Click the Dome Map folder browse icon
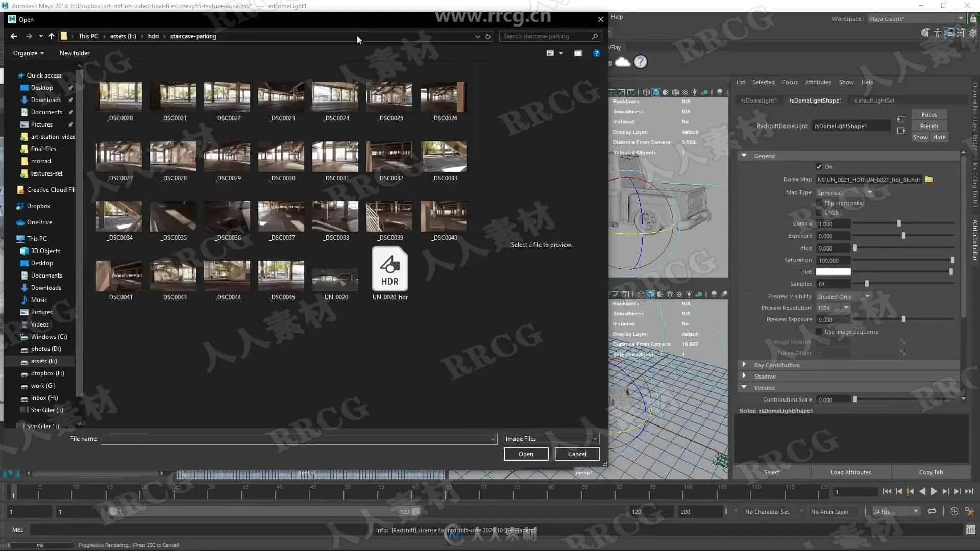Screen dimensions: 980x551 tap(928, 180)
